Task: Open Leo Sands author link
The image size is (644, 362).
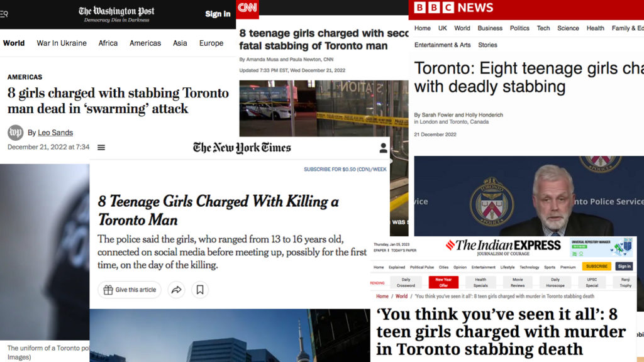Action: (55, 133)
